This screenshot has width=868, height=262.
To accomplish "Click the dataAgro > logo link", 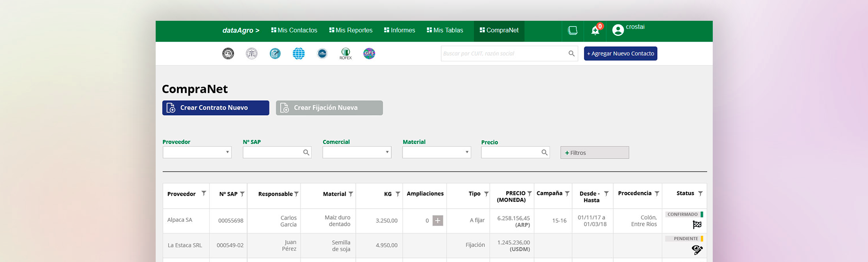I will point(241,30).
